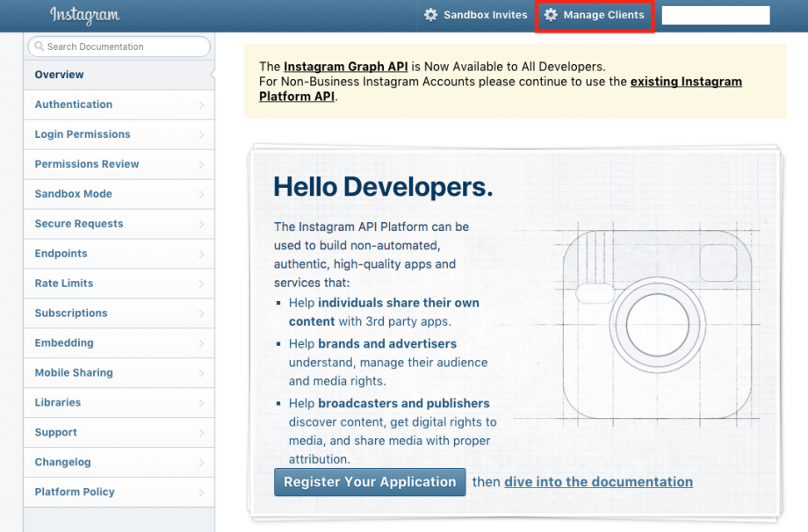Screen dimensions: 808x532
Task: Open Permissions Review page
Action: click(87, 164)
